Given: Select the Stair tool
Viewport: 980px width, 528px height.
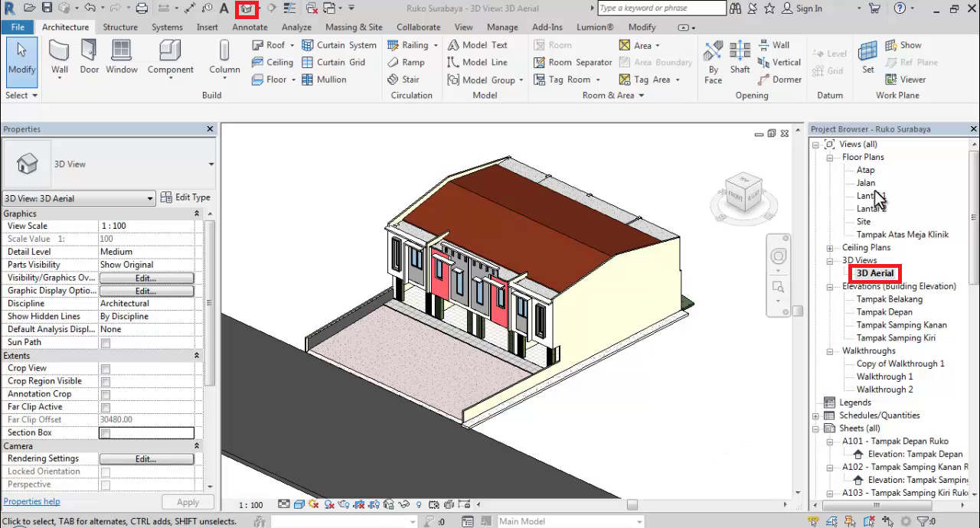Looking at the screenshot, I should (x=404, y=79).
